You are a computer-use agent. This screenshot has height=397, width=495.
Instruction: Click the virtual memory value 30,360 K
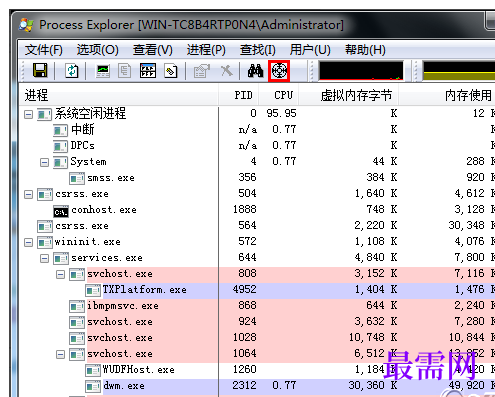point(373,386)
